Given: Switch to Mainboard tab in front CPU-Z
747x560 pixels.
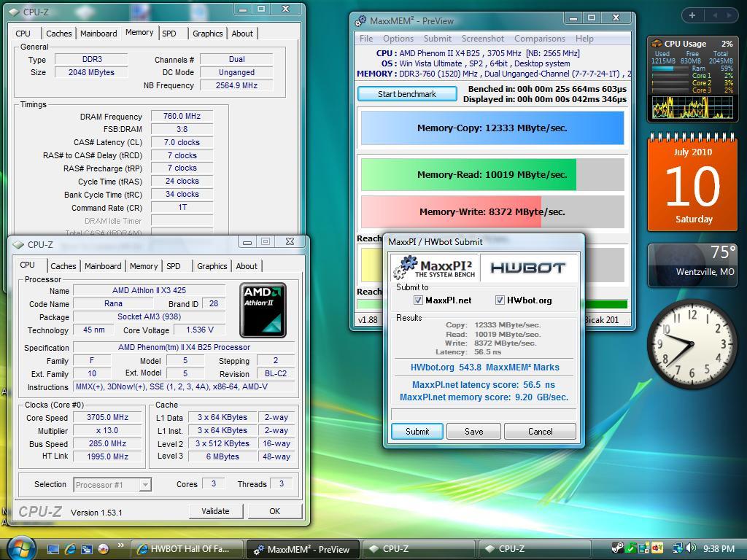Looking at the screenshot, I should pyautogui.click(x=103, y=266).
